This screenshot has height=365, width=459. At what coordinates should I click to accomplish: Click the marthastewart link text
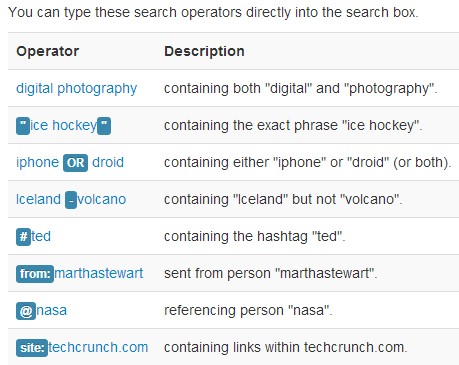coord(99,273)
